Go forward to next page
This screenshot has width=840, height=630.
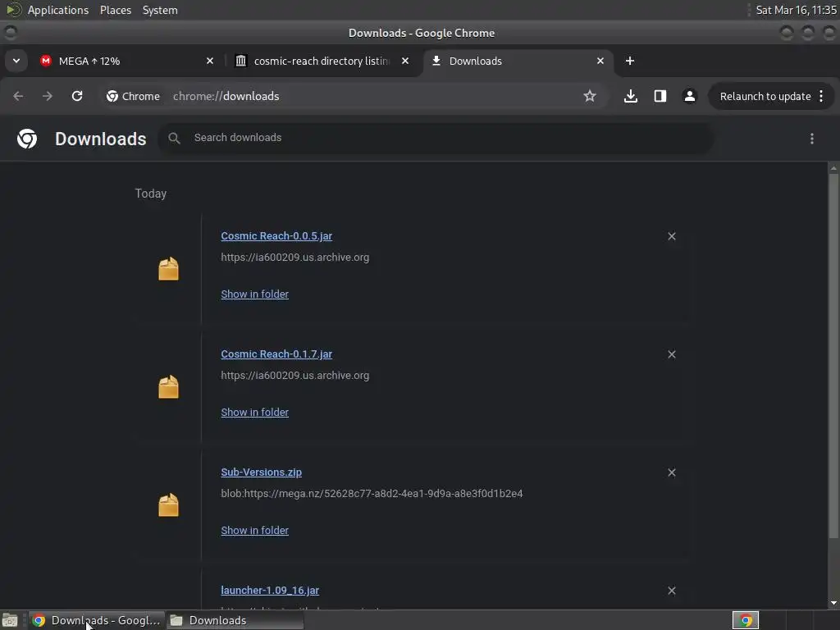pos(48,96)
